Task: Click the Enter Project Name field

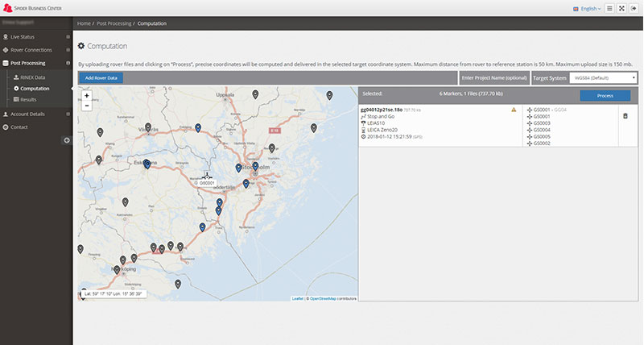Action: pos(494,77)
